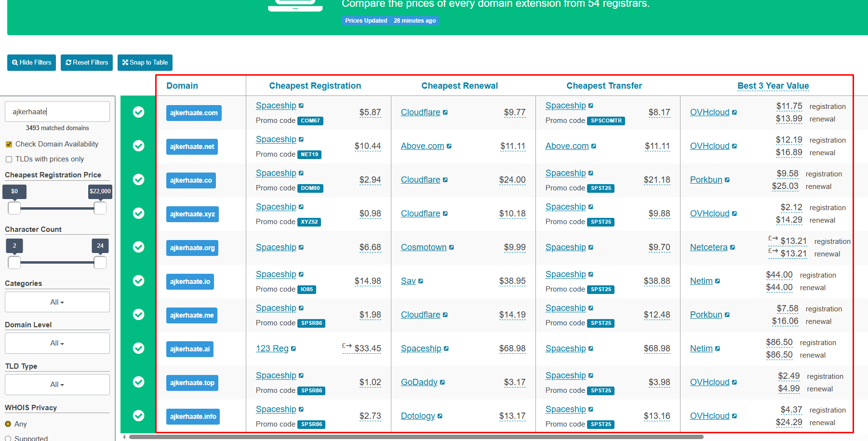Open external link icon beside Netcetera
The height and width of the screenshot is (441, 868).
733,247
